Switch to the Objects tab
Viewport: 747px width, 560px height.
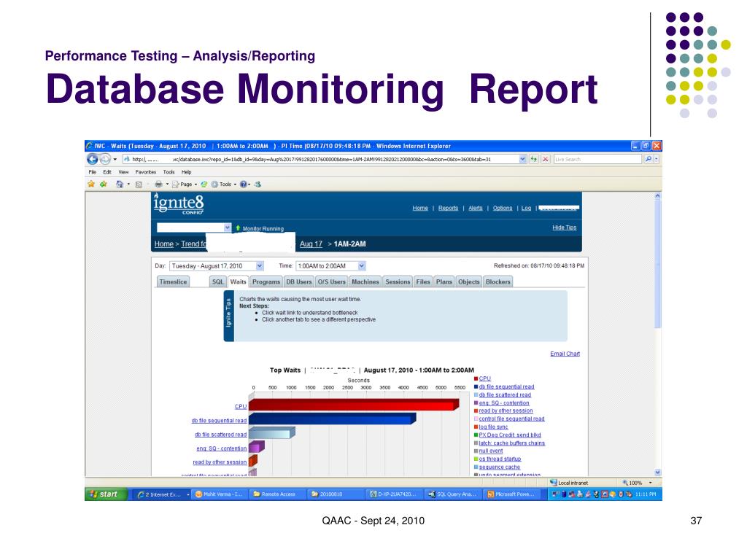tap(469, 282)
